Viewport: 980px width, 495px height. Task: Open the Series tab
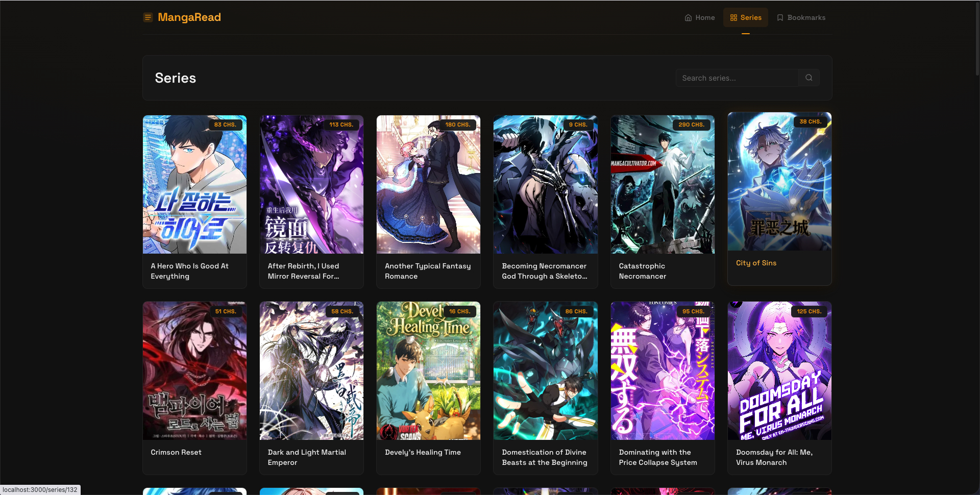(x=746, y=17)
